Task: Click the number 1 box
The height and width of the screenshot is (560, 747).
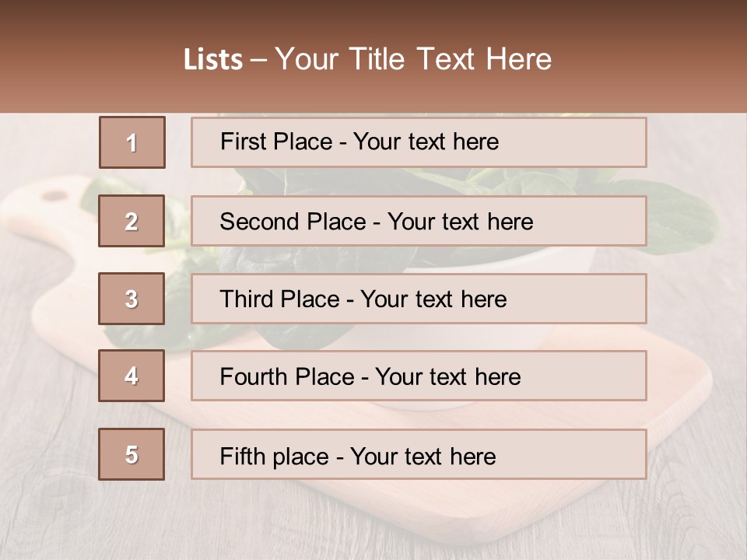Action: 132,142
